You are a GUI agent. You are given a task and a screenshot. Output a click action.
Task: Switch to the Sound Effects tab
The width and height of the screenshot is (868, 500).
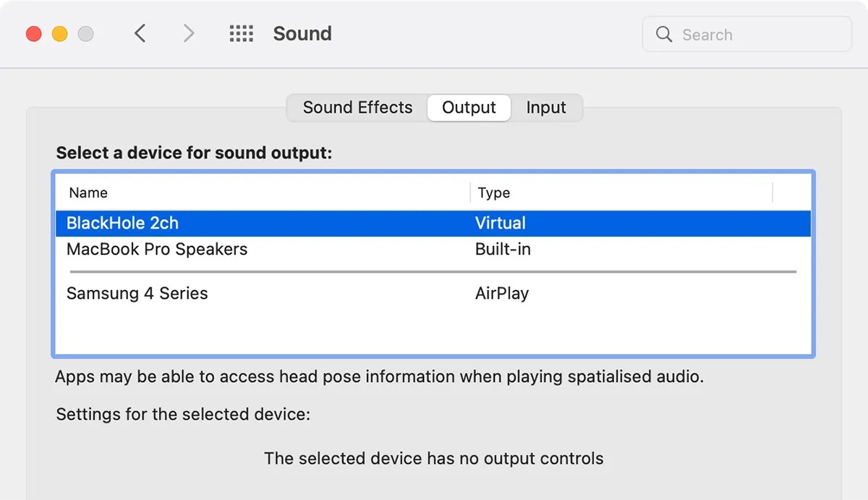(357, 107)
